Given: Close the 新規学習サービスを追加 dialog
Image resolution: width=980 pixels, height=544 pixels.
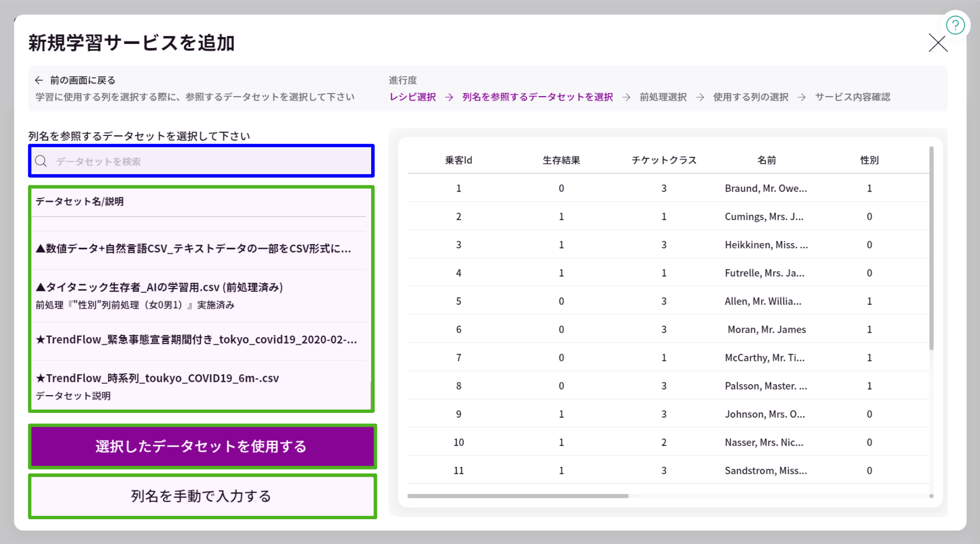Looking at the screenshot, I should [938, 43].
